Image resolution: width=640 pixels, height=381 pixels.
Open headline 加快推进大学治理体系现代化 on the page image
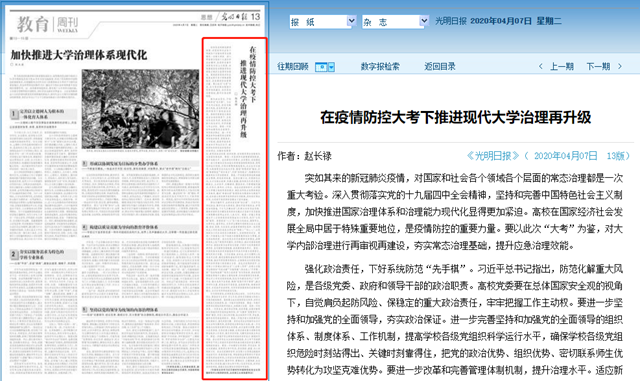tap(79, 55)
